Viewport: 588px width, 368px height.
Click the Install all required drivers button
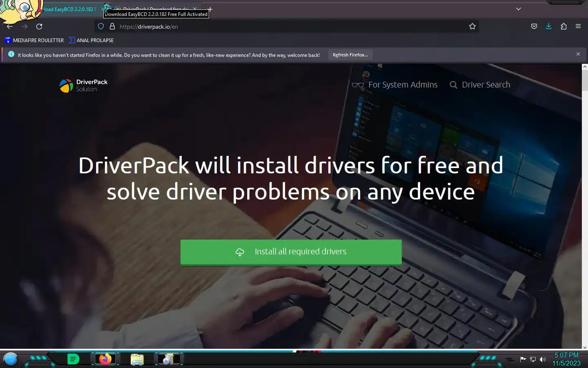291,252
